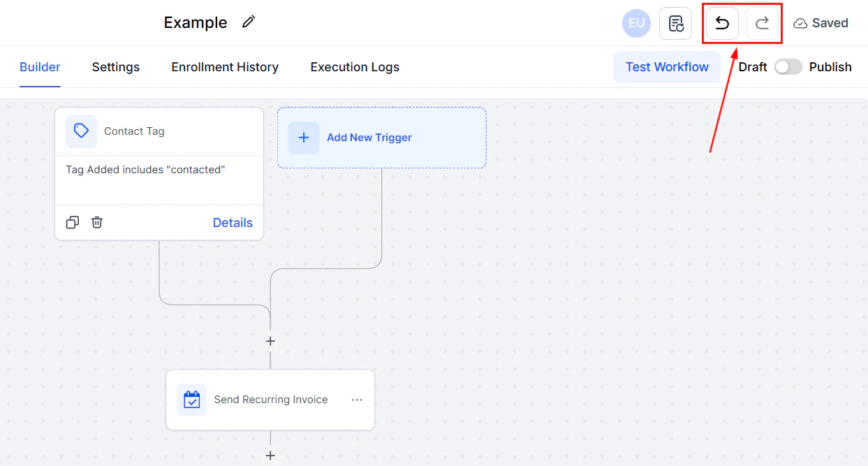Open the Send Recurring Invoice ellipsis menu
Image resolution: width=868 pixels, height=466 pixels.
pos(357,400)
